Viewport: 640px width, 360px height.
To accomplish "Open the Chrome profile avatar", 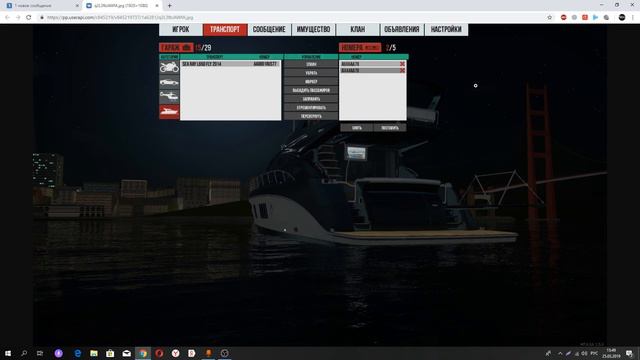I will (x=622, y=18).
